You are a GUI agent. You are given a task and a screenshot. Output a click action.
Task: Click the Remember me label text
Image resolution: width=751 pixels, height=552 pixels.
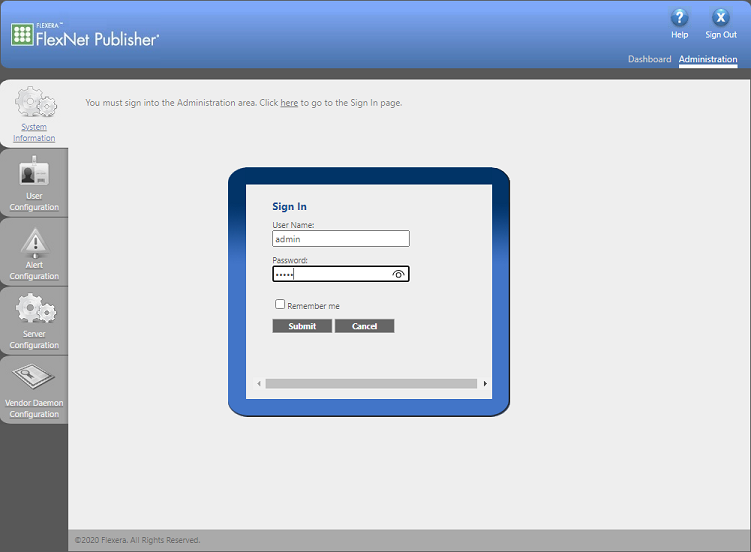click(x=313, y=305)
